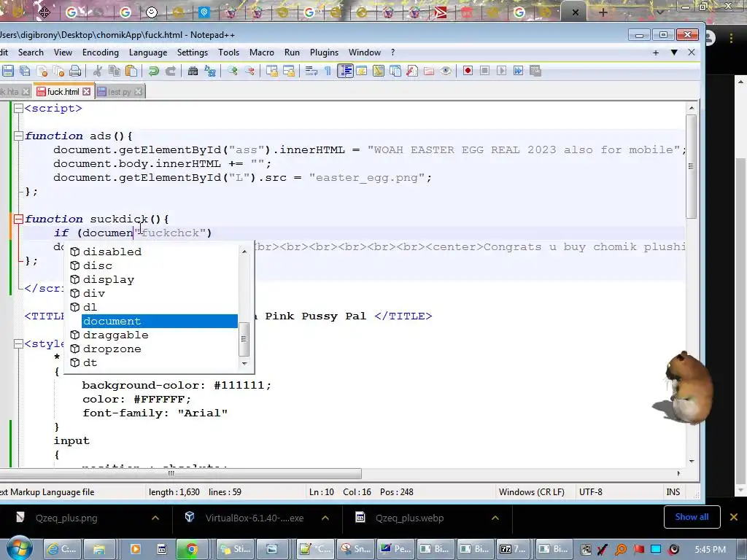Click the Save All toolbar icon
The image size is (747, 560).
(x=25, y=71)
